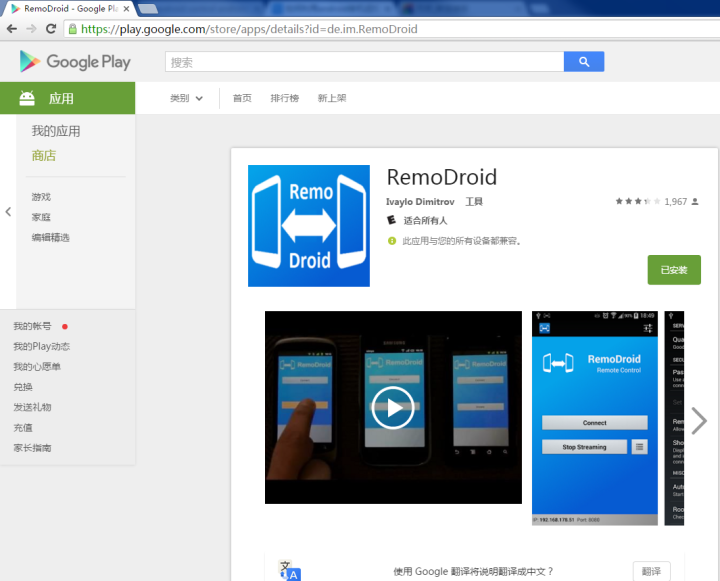
Task: Open 我的帐号 account page
Action: (x=32, y=326)
